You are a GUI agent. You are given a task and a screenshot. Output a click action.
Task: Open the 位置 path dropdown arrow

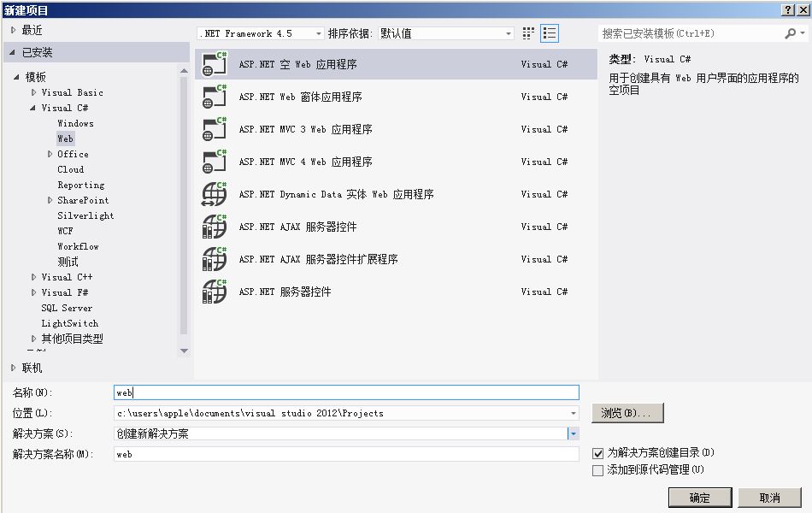[x=574, y=414]
